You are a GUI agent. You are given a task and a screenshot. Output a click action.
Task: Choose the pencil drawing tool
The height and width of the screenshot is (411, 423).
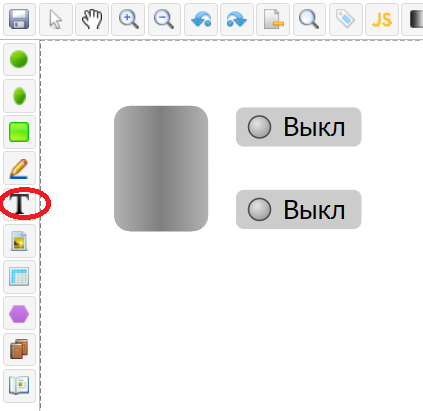19,168
